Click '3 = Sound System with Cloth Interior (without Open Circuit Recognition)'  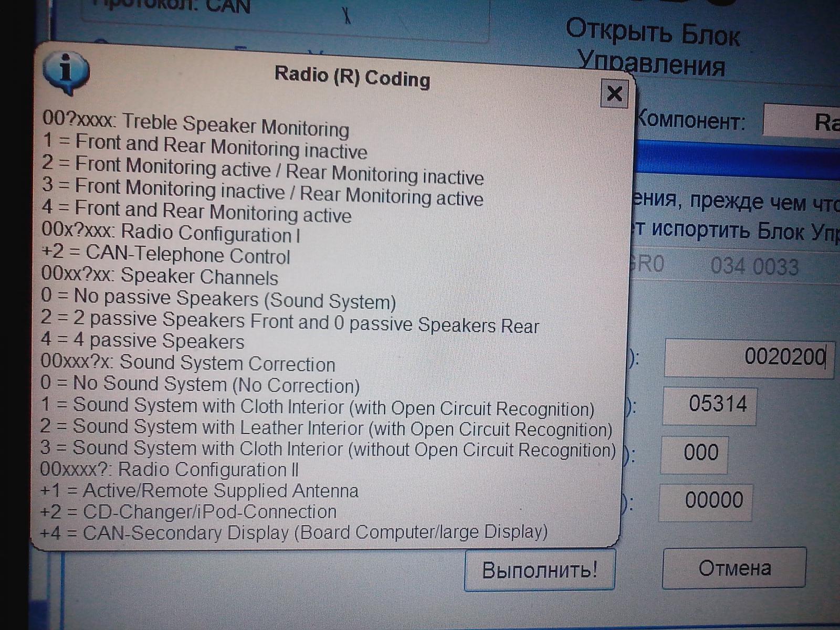pos(328,449)
